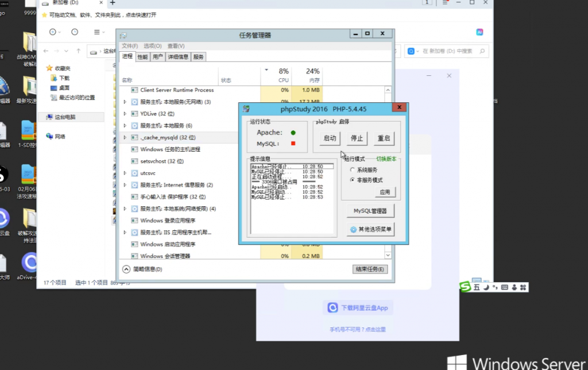
Task: Expand 服务主机: Internet 信息服务 group
Action: tap(125, 185)
